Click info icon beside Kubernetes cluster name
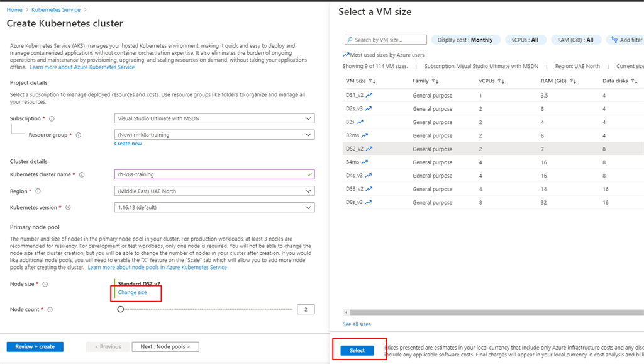The height and width of the screenshot is (364, 644). click(x=82, y=175)
